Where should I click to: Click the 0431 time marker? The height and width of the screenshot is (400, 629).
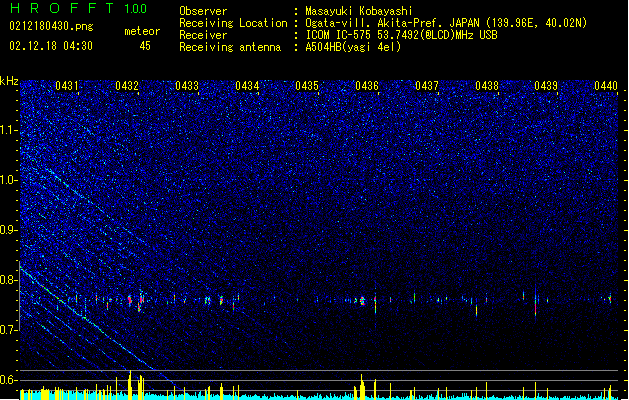pyautogui.click(x=67, y=85)
